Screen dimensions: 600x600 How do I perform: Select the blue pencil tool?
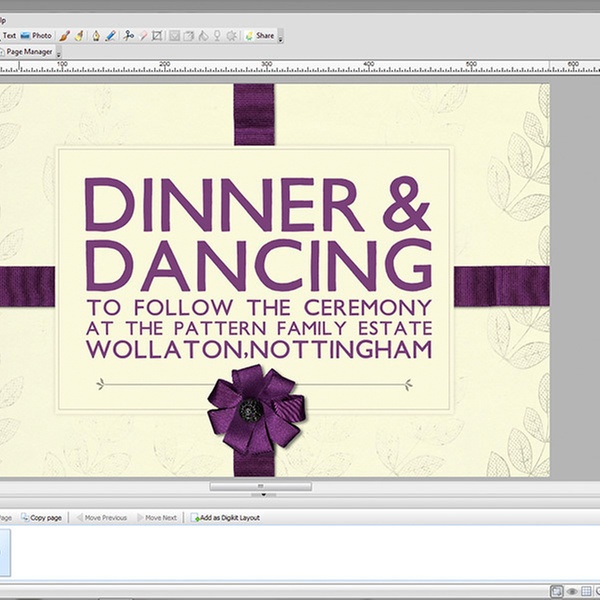[111, 35]
